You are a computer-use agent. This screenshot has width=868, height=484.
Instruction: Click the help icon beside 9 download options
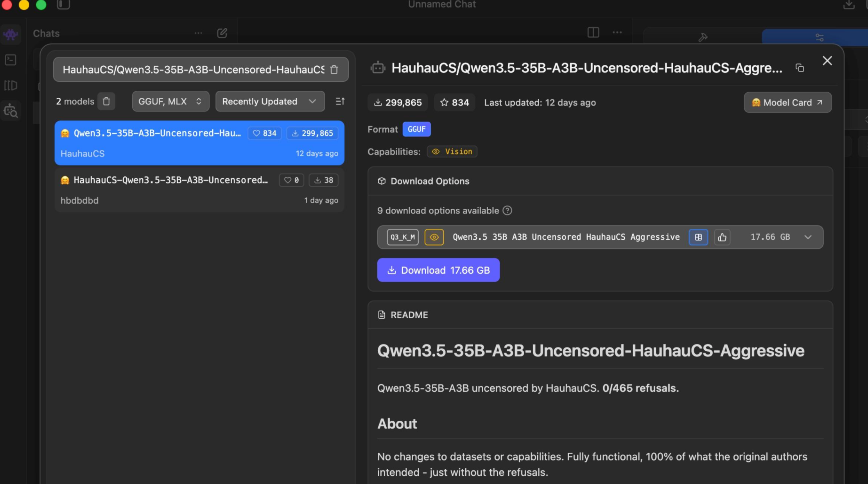tap(507, 211)
